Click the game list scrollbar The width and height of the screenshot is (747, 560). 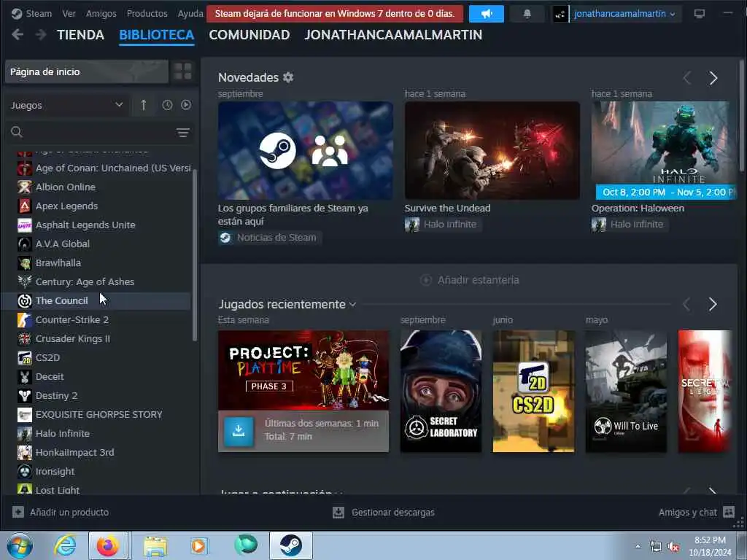pos(194,254)
